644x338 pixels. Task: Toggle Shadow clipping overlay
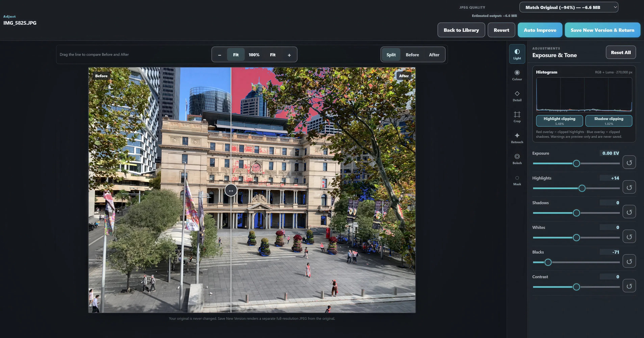pos(609,121)
